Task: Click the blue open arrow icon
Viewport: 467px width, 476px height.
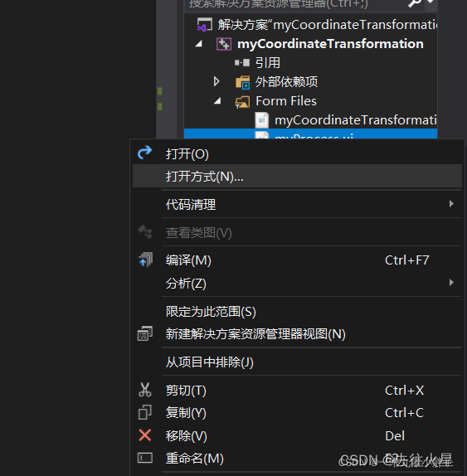Action: click(145, 153)
